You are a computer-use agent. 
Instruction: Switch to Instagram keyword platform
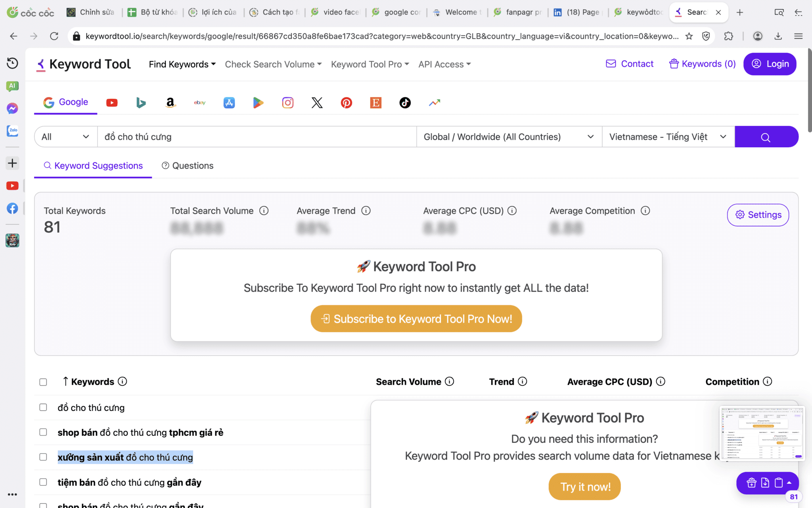click(x=288, y=103)
